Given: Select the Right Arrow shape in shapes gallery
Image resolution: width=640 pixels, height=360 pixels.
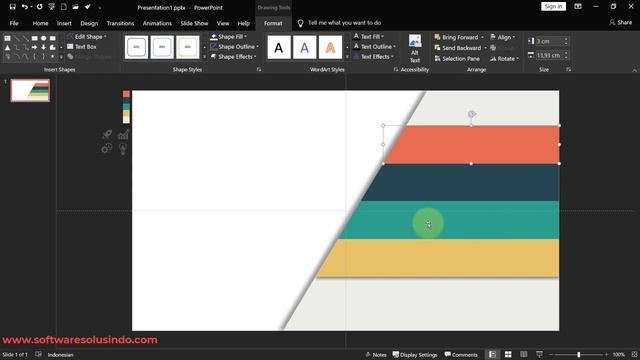Looking at the screenshot, I should coord(34,47).
